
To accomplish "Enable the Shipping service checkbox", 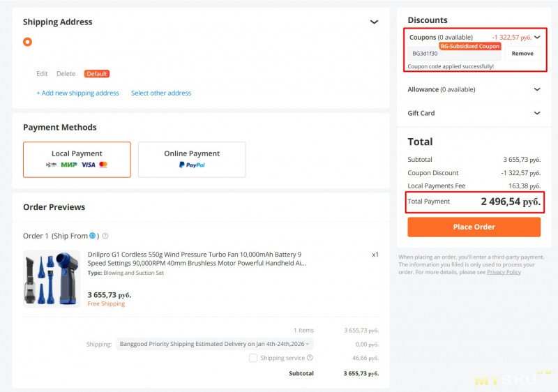I will point(253,358).
